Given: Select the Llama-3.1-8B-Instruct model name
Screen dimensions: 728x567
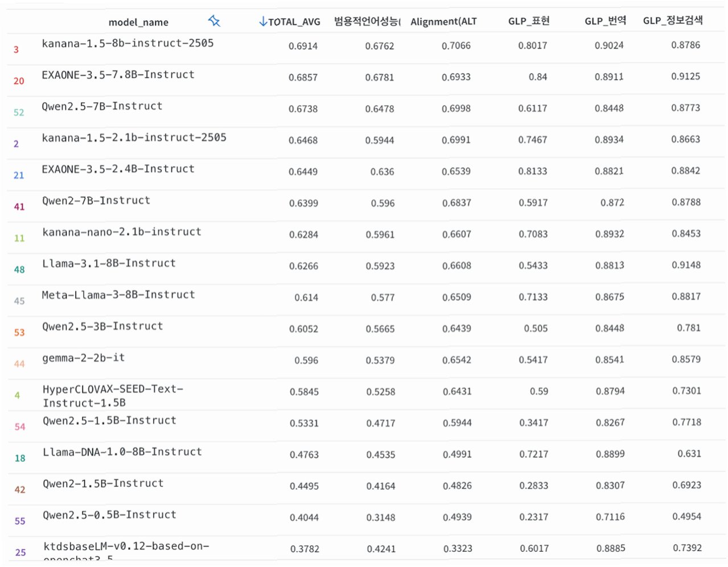Looking at the screenshot, I should pyautogui.click(x=109, y=263).
